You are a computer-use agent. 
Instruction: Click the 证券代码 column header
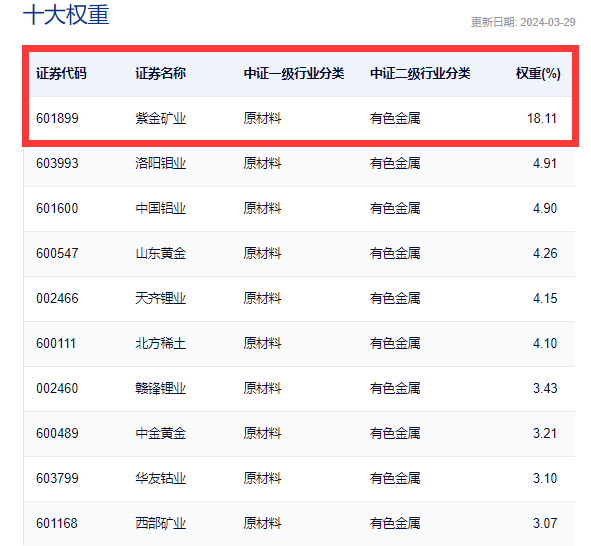point(61,73)
